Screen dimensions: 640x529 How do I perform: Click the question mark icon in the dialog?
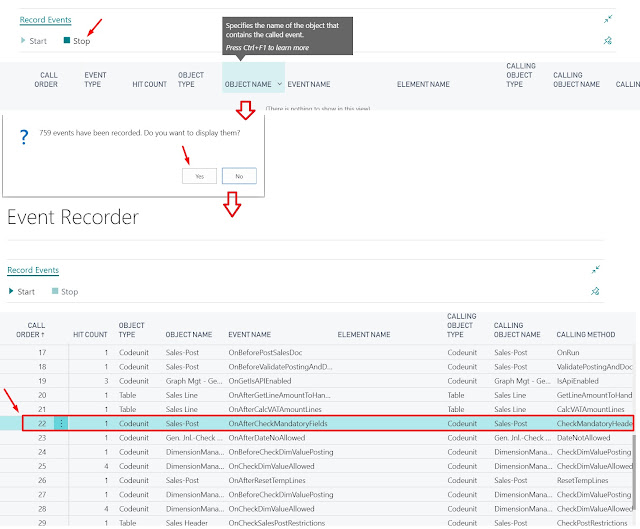(x=24, y=137)
